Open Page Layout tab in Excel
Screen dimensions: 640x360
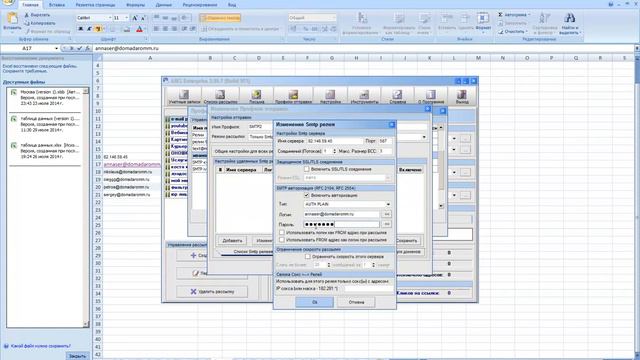(x=95, y=4)
